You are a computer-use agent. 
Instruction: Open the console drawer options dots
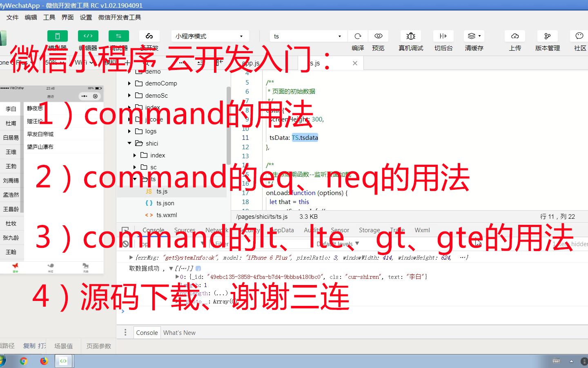(x=125, y=332)
